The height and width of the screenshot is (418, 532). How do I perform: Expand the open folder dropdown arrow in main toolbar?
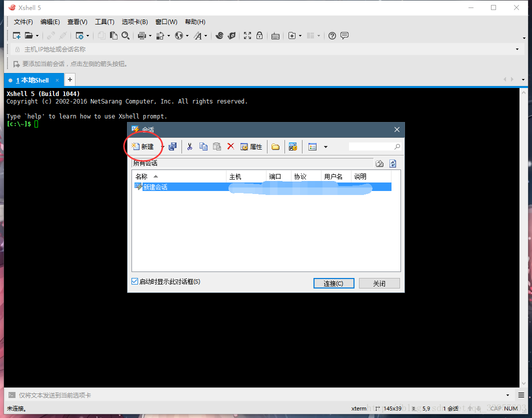[x=37, y=35]
